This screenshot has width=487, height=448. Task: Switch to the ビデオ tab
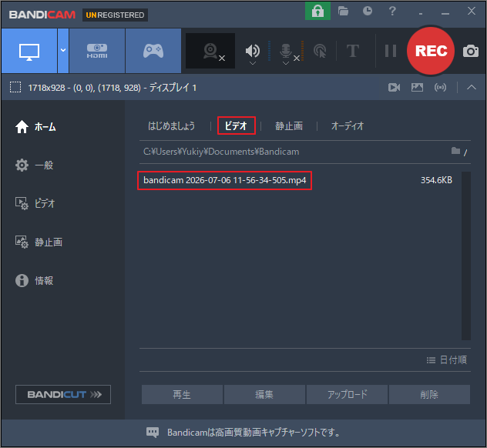point(237,125)
